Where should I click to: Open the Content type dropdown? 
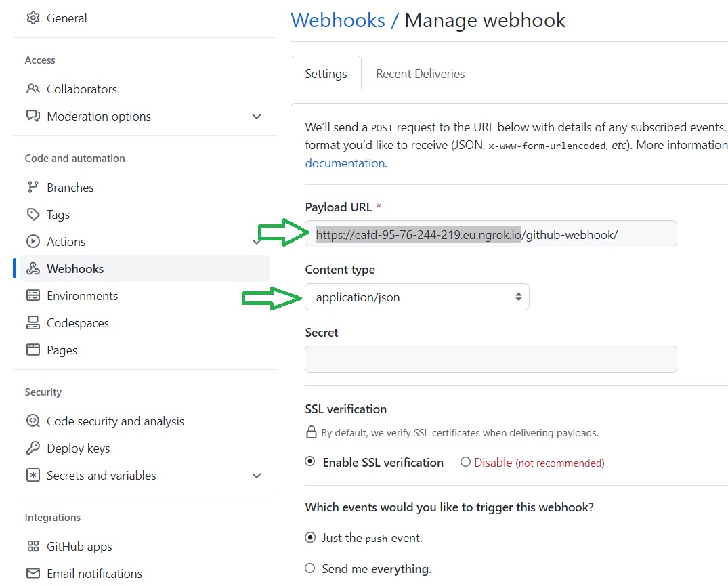(x=416, y=297)
